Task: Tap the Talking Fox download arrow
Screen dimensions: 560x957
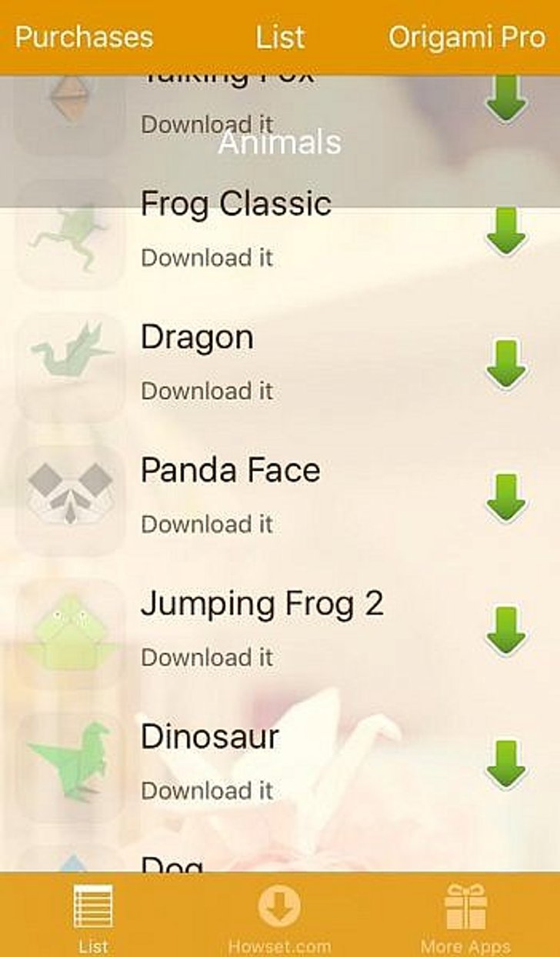Action: [506, 99]
